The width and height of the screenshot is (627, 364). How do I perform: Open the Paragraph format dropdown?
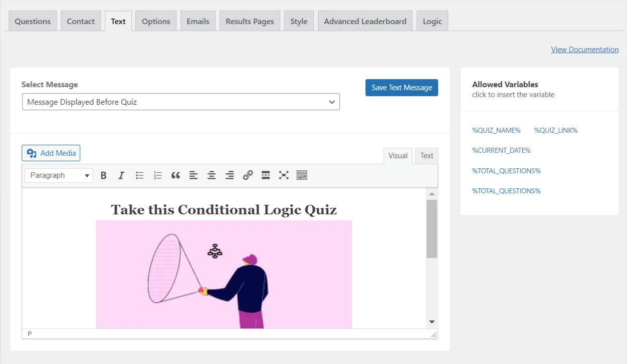point(59,175)
